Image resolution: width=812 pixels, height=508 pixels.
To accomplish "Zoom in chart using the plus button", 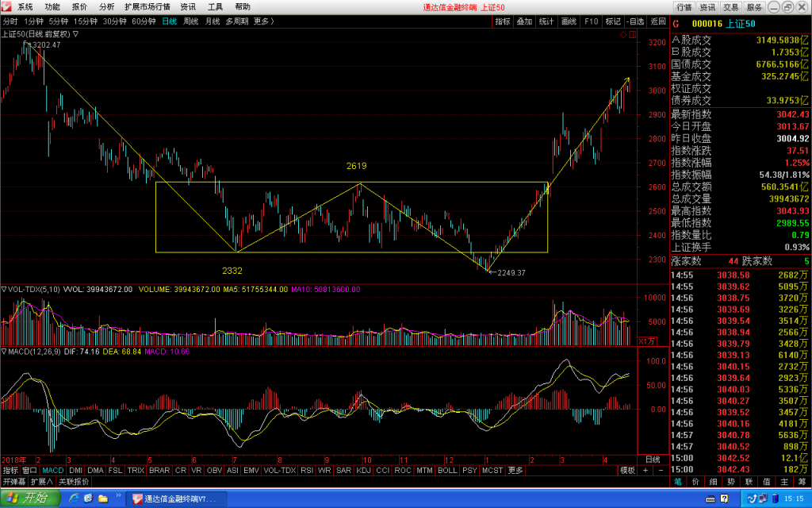I will [x=645, y=470].
